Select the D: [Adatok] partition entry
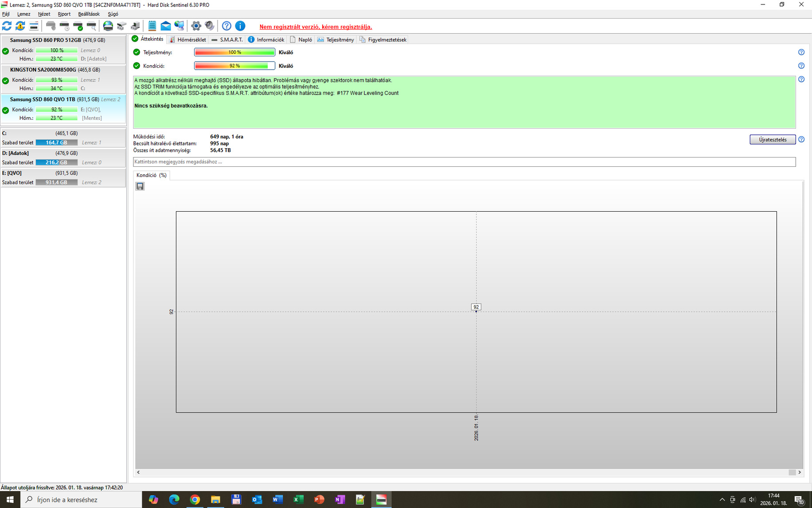This screenshot has width=812, height=508. point(63,158)
